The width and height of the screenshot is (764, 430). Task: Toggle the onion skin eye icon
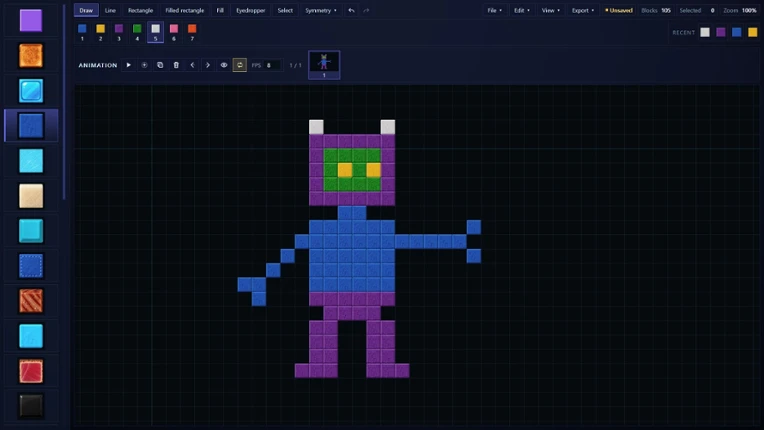(224, 65)
